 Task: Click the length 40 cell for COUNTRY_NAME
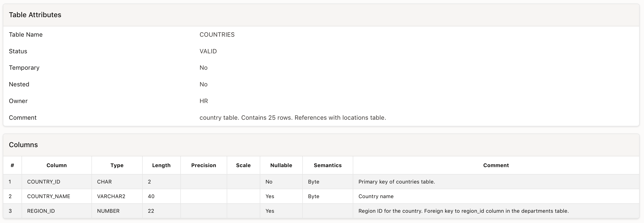161,196
